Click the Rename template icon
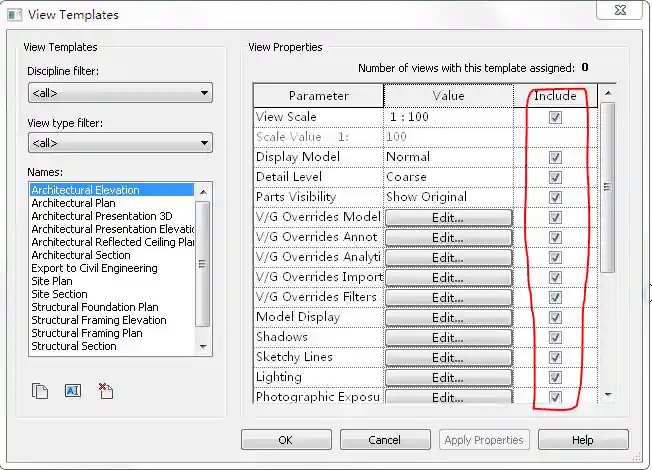The width and height of the screenshot is (652, 470). (72, 391)
